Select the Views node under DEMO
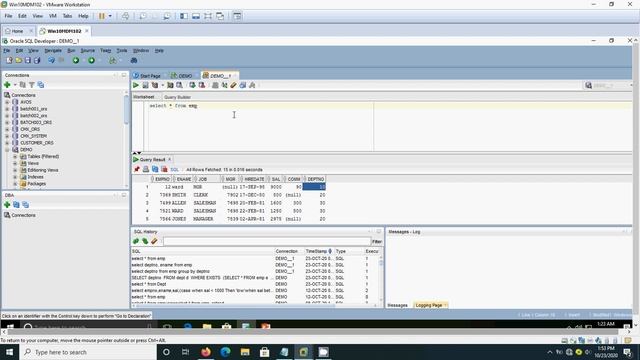 pos(33,163)
